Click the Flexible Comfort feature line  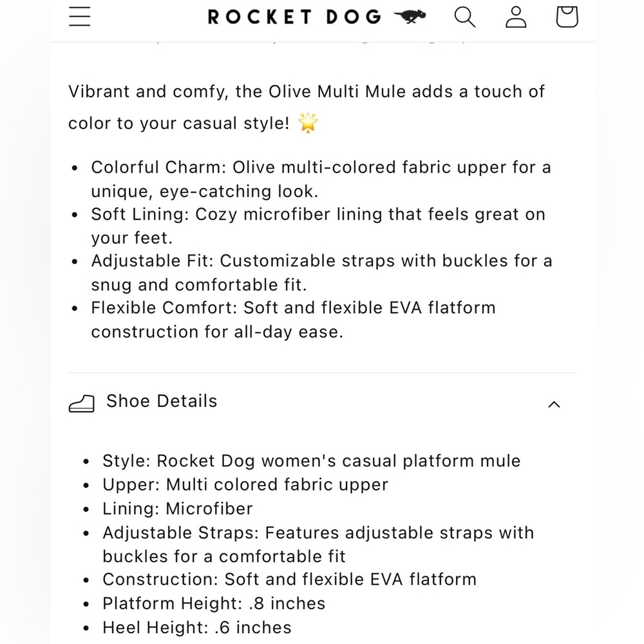(x=293, y=319)
